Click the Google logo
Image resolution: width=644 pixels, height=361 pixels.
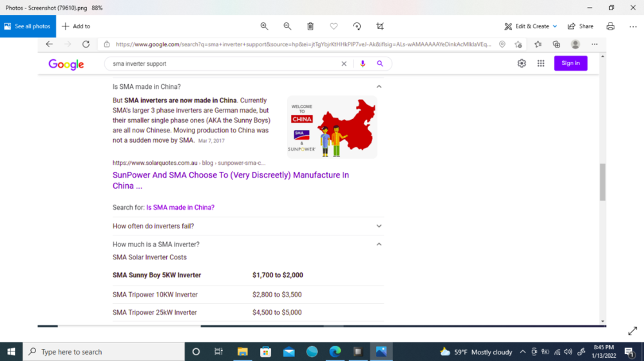pyautogui.click(x=66, y=64)
